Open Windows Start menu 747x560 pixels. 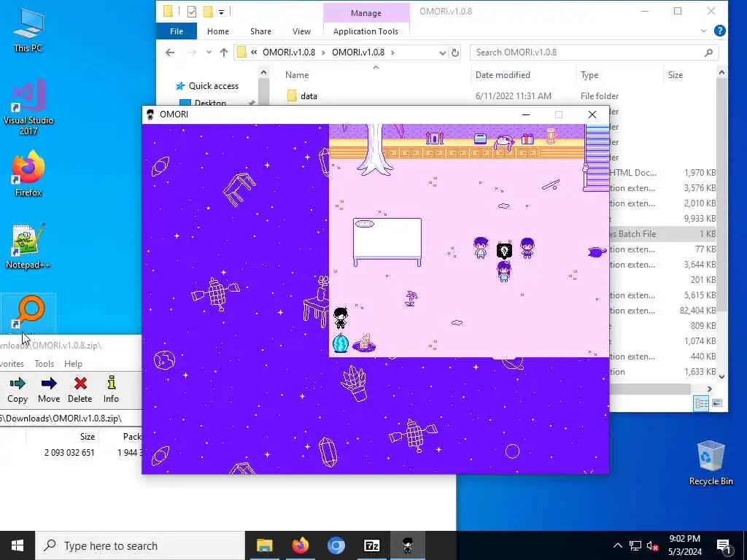(18, 545)
